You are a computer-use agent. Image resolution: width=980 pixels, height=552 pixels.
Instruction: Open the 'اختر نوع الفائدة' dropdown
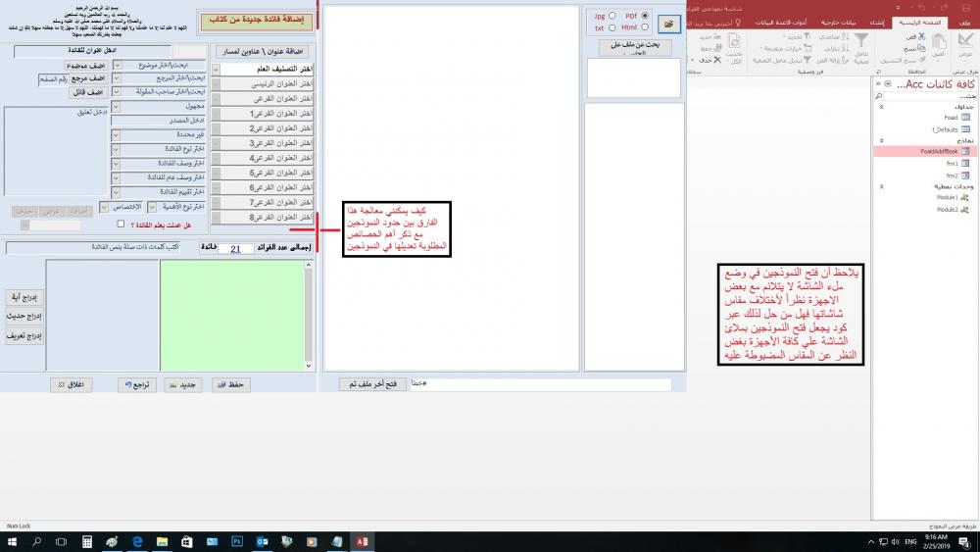tap(116, 149)
